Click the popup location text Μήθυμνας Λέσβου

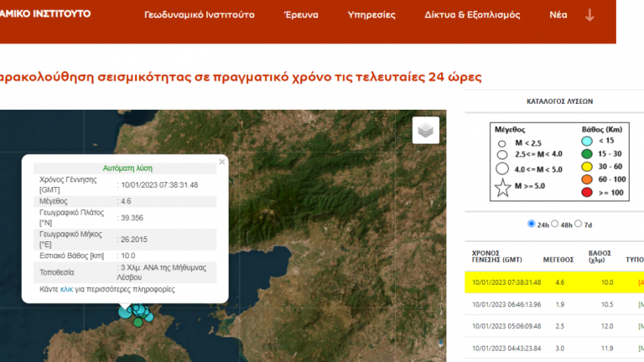tap(162, 272)
